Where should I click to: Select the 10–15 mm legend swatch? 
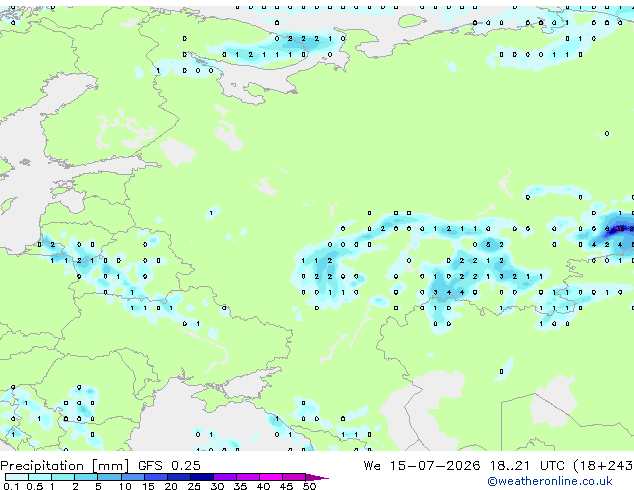click(x=132, y=477)
